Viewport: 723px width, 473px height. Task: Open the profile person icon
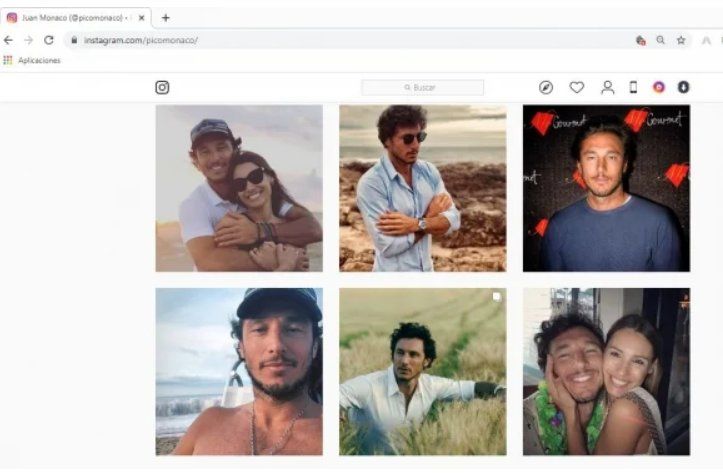(607, 87)
